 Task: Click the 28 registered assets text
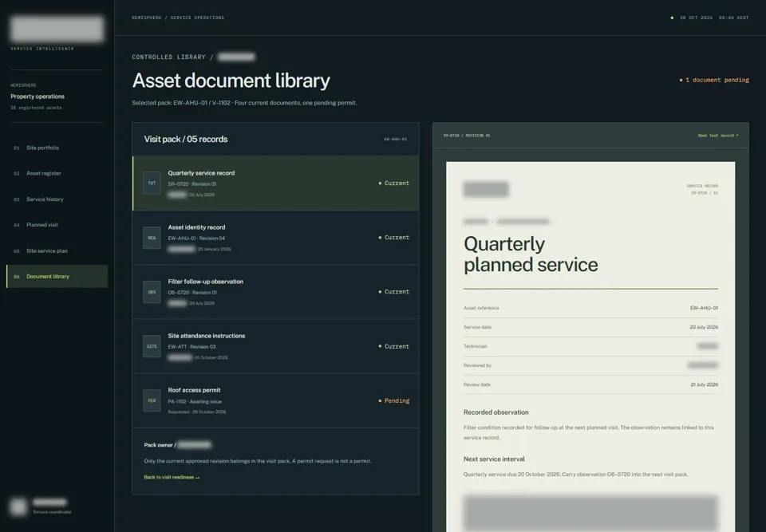click(x=36, y=108)
